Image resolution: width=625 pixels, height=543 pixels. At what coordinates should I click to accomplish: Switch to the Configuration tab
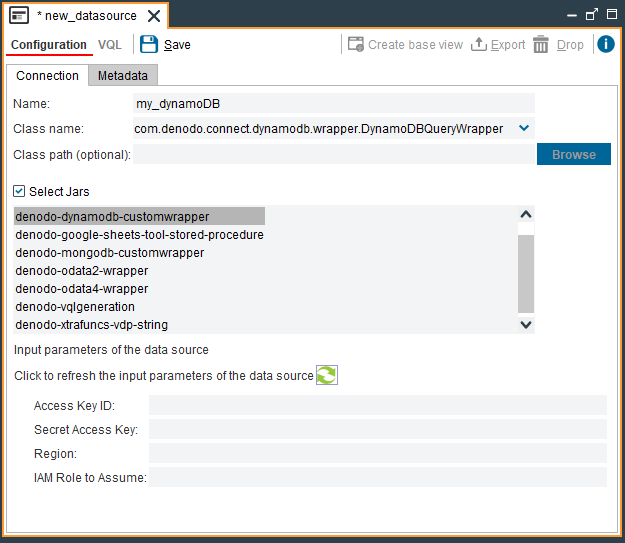point(49,45)
